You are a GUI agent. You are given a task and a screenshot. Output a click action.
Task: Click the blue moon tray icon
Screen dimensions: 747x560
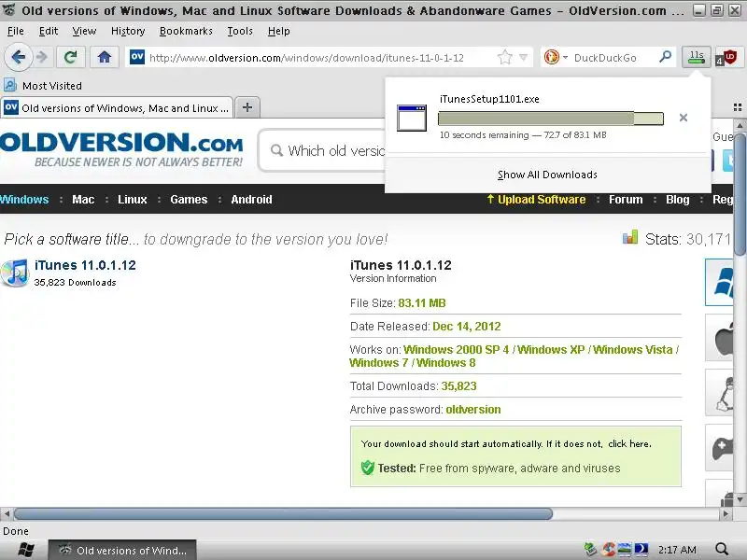click(x=641, y=550)
